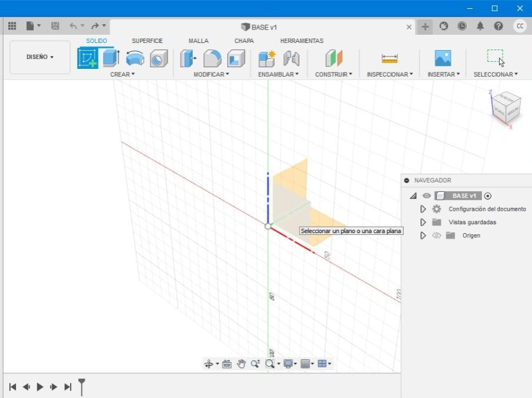The width and height of the screenshot is (532, 398).
Task: Collapse the NAVEGADOR panel
Action: pos(407,180)
